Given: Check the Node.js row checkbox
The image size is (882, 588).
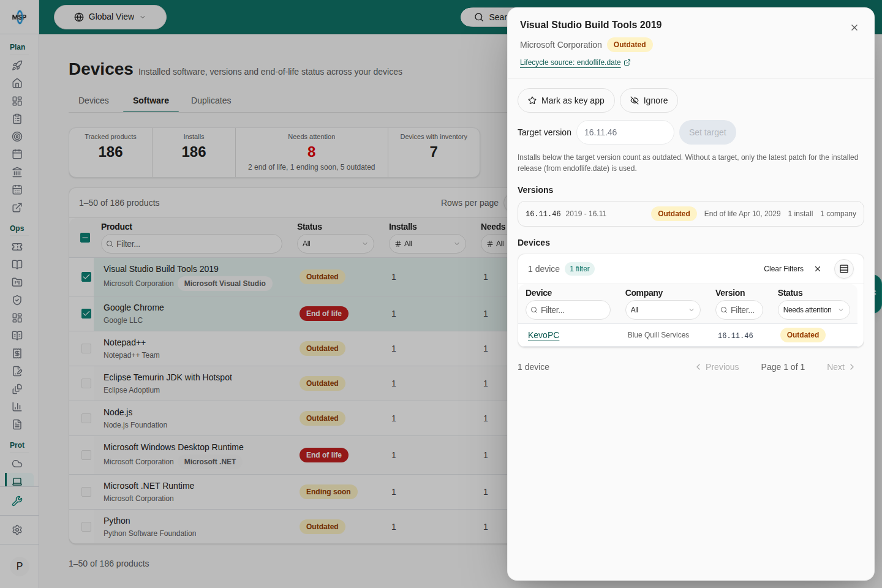Looking at the screenshot, I should [x=86, y=418].
